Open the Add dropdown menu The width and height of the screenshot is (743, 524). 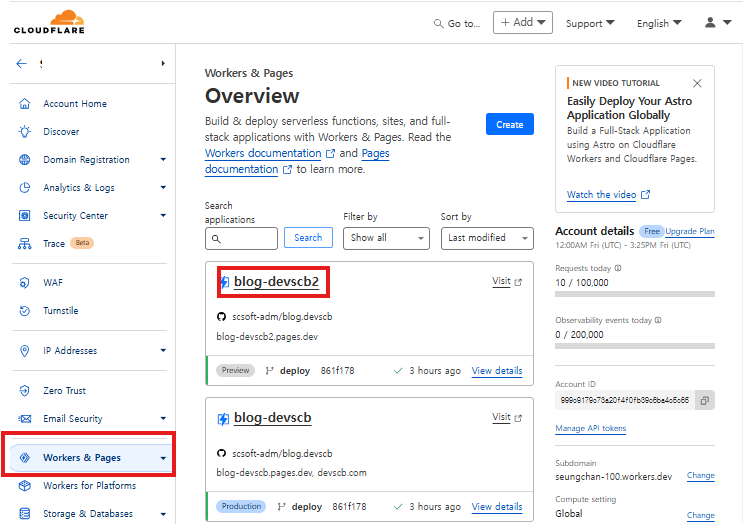tap(523, 22)
